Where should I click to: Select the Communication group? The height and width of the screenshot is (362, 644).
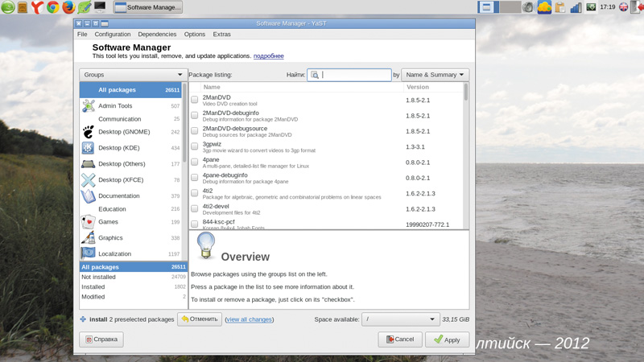[x=130, y=119]
